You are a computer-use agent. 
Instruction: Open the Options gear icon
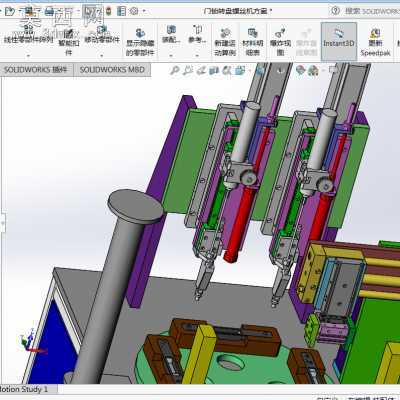134,11
